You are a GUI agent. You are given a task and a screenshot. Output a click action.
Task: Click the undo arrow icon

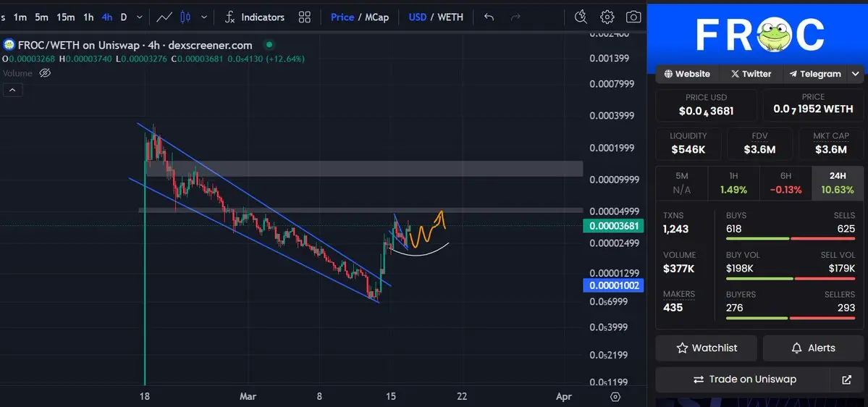point(489,17)
